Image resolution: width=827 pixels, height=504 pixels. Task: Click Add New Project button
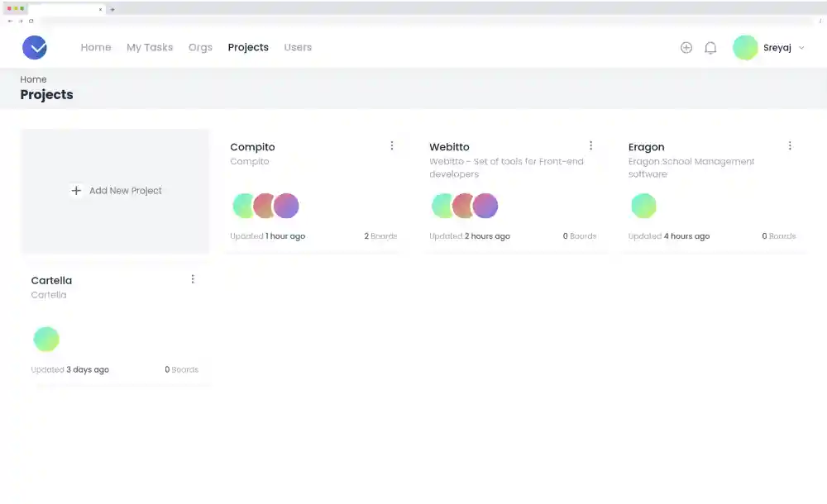pos(115,191)
